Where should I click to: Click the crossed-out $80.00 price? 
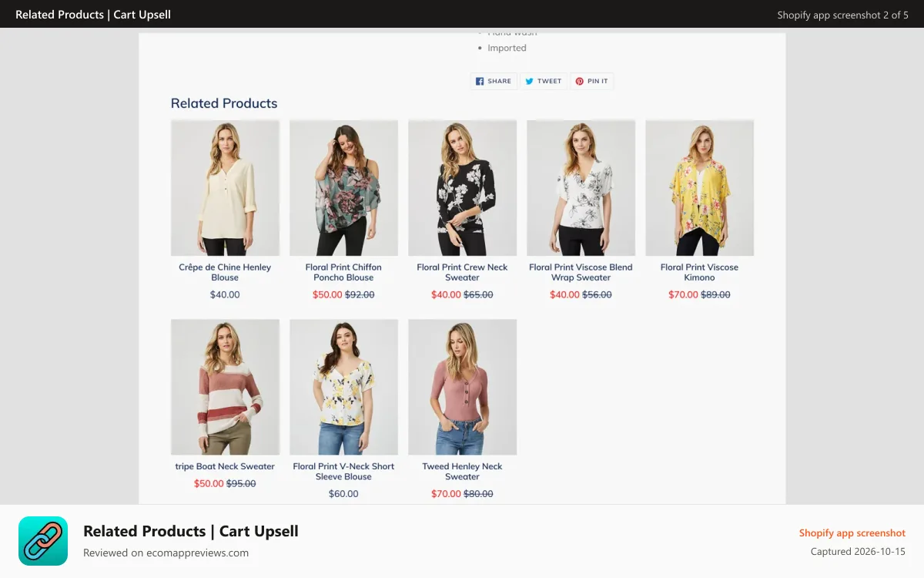pyautogui.click(x=478, y=493)
